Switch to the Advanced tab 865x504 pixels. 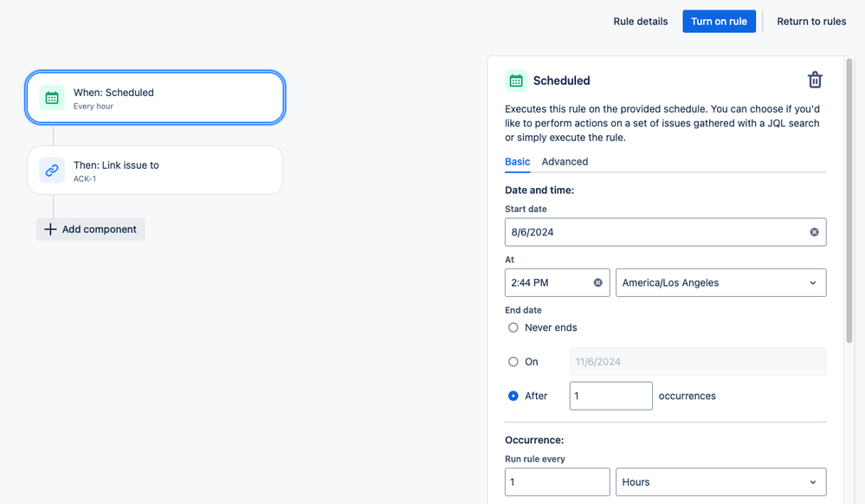pos(565,162)
